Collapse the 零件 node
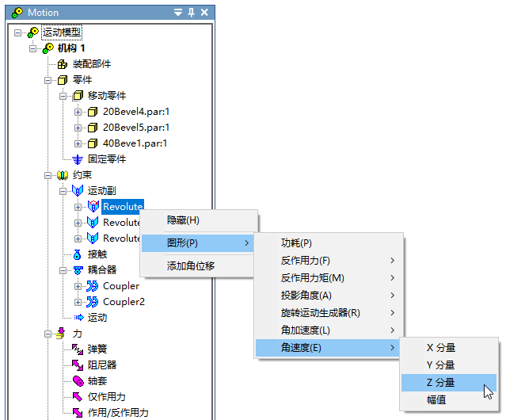The image size is (506, 420). pyautogui.click(x=48, y=80)
